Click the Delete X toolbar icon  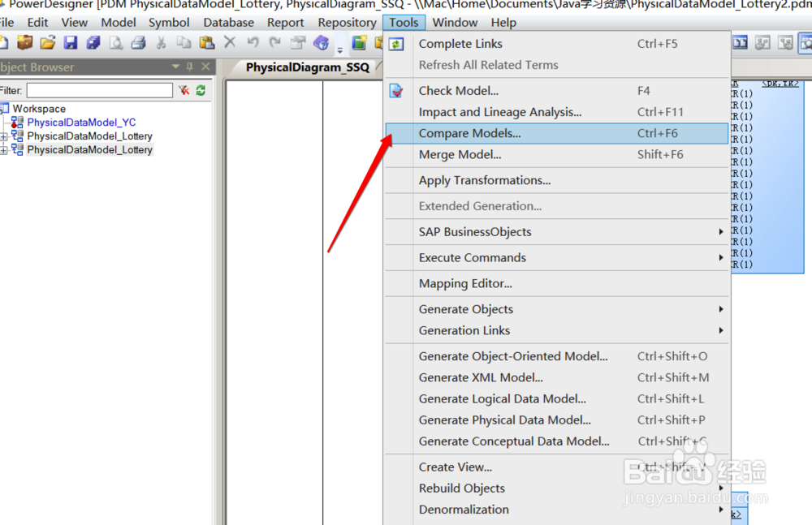click(230, 42)
